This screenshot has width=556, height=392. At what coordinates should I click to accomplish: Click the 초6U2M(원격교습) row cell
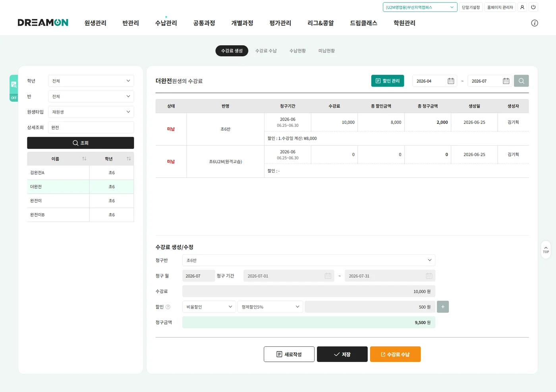pyautogui.click(x=225, y=162)
